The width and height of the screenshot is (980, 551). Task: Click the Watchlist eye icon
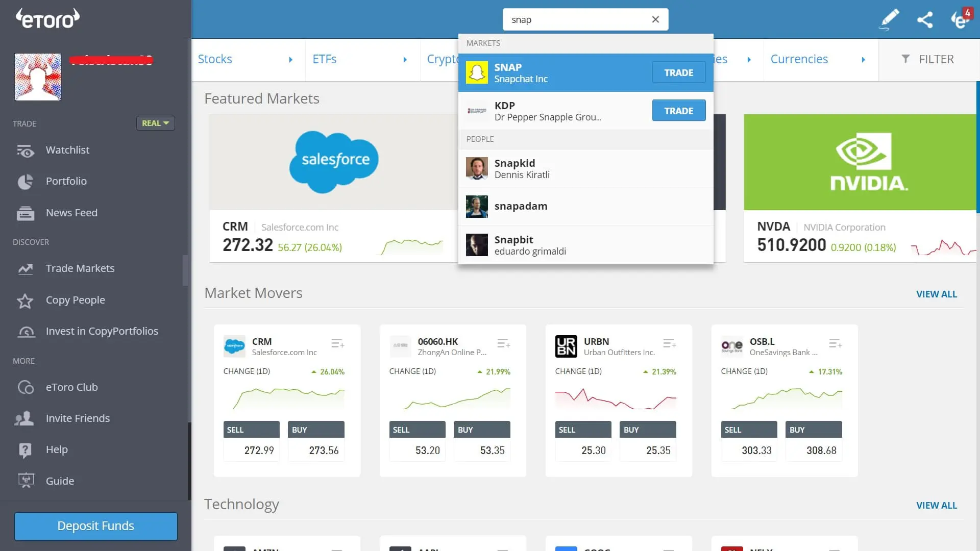click(x=25, y=151)
